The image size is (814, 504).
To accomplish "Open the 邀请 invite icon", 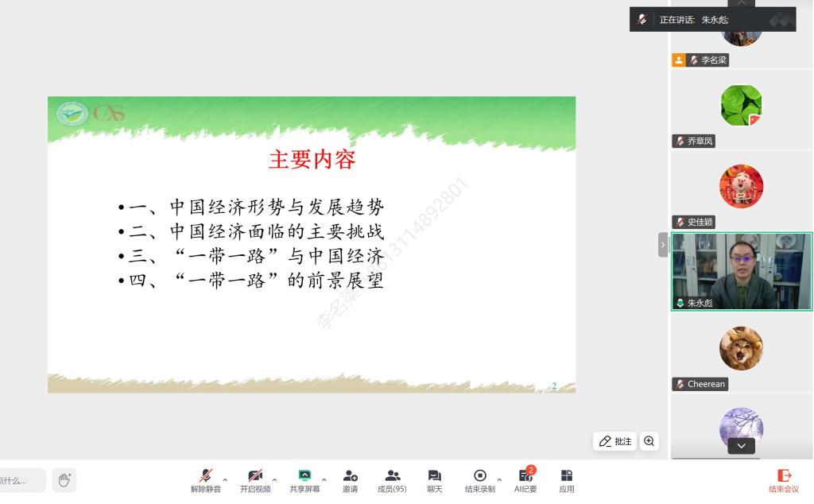I will 350,480.
